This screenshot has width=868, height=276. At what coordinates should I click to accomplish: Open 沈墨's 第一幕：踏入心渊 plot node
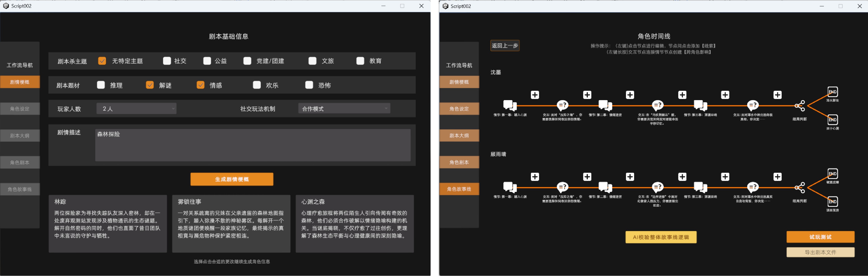point(510,106)
